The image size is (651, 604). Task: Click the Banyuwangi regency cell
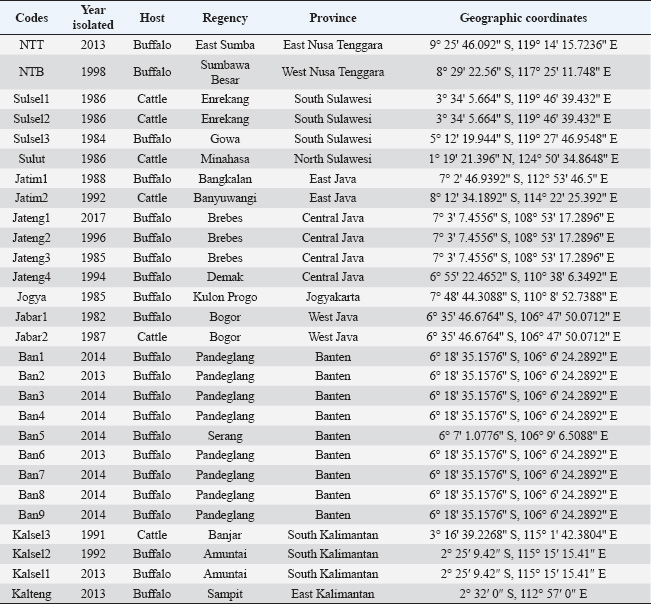click(225, 198)
